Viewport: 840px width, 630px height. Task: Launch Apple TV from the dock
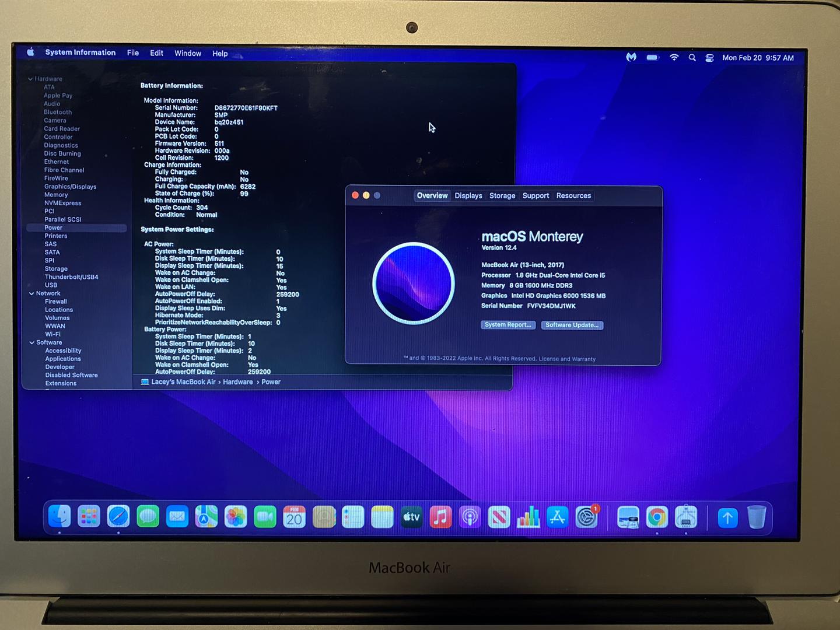[411, 516]
